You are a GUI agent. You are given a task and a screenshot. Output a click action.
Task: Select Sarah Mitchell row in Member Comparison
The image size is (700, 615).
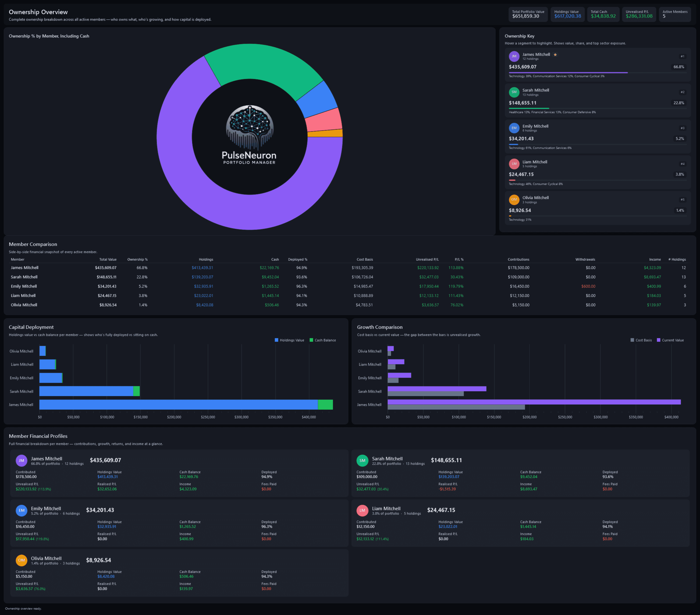point(348,277)
